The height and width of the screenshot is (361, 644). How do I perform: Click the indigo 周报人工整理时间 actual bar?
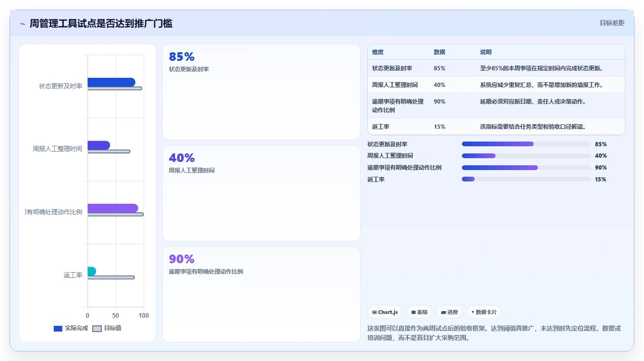(x=99, y=145)
